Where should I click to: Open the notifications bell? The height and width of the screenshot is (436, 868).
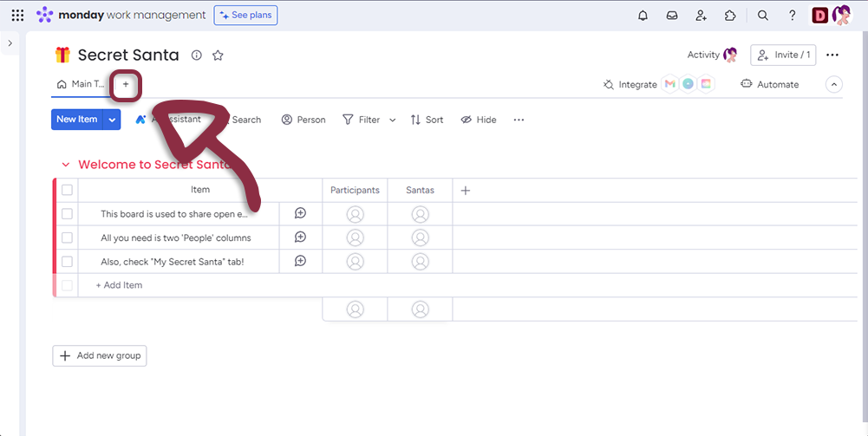tap(643, 16)
